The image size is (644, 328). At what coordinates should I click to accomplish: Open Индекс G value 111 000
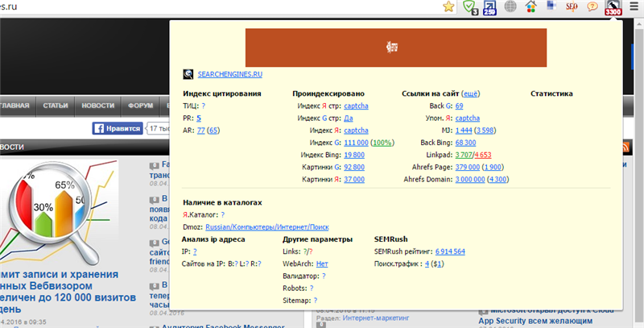[x=356, y=143]
